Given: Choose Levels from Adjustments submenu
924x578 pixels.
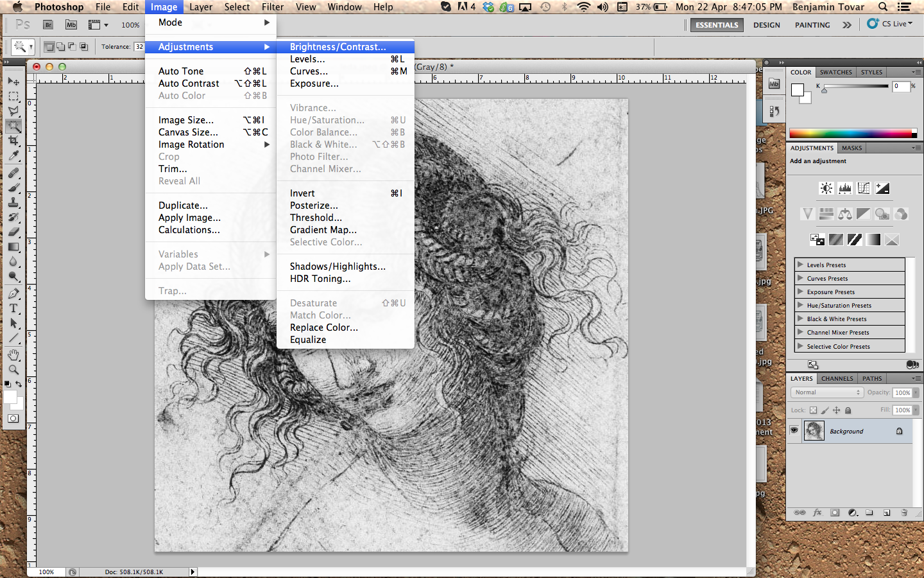Looking at the screenshot, I should click(345, 59).
